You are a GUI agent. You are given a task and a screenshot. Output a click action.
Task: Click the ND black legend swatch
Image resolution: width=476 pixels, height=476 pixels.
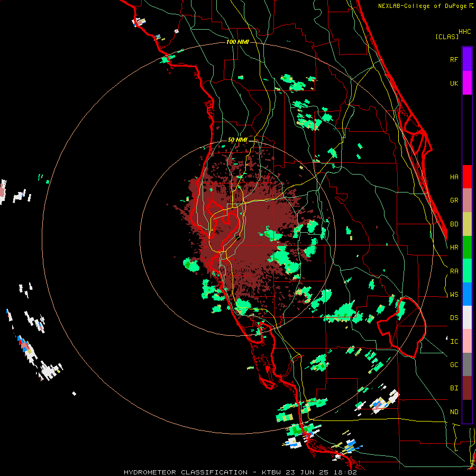(x=467, y=411)
